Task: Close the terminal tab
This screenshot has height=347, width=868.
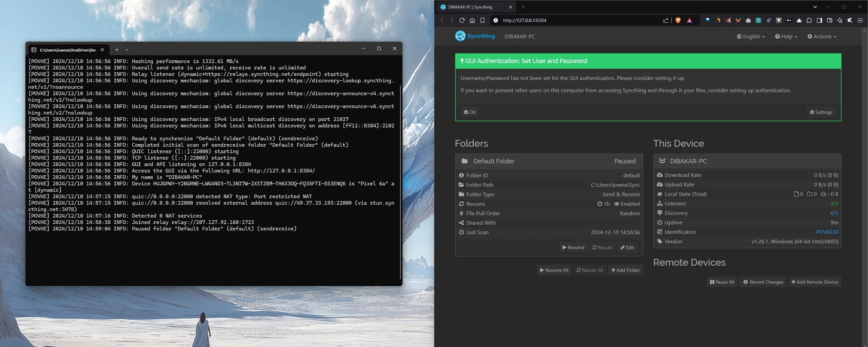Action: pos(102,49)
